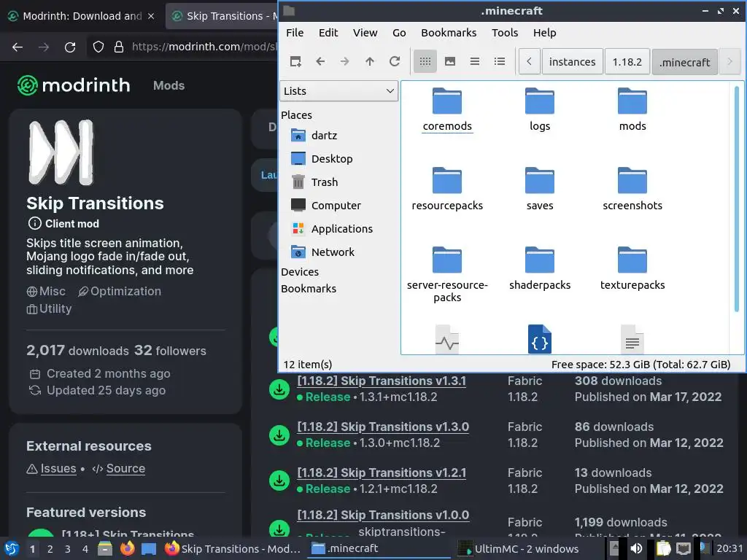Switch to thumbnail view mode
Viewport: 747px width, 560px height.
449,61
